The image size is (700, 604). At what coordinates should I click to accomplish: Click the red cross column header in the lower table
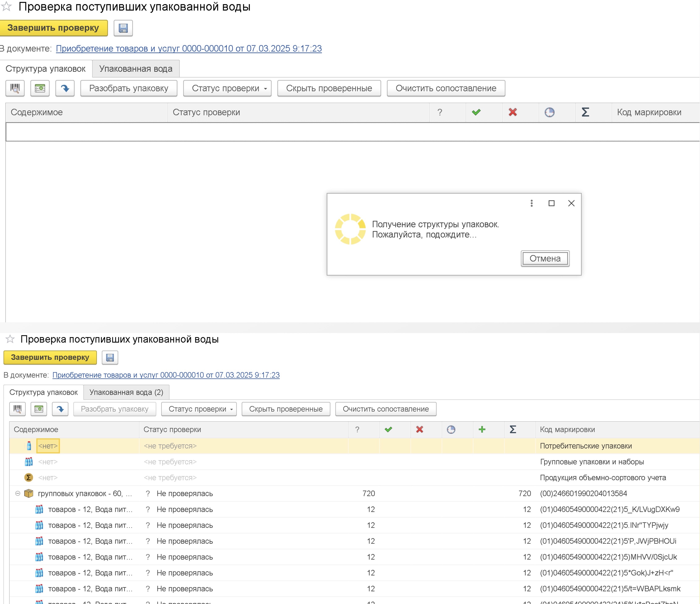coord(420,430)
